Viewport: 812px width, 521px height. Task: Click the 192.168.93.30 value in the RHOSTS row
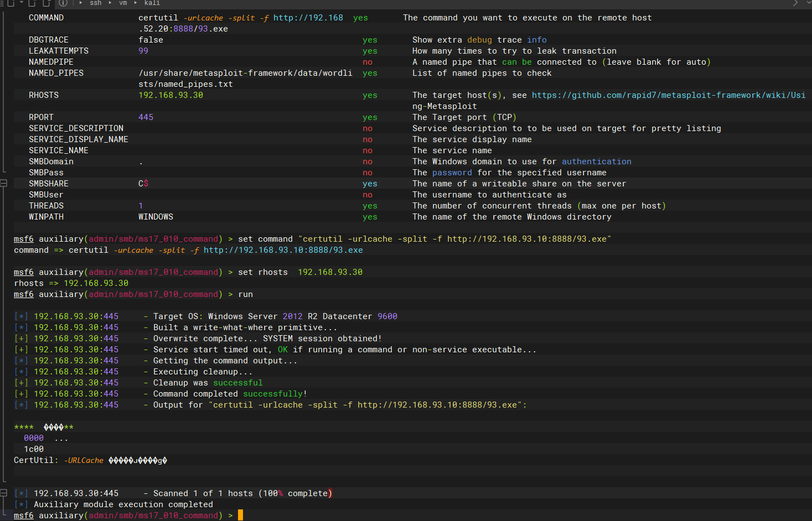click(x=171, y=95)
